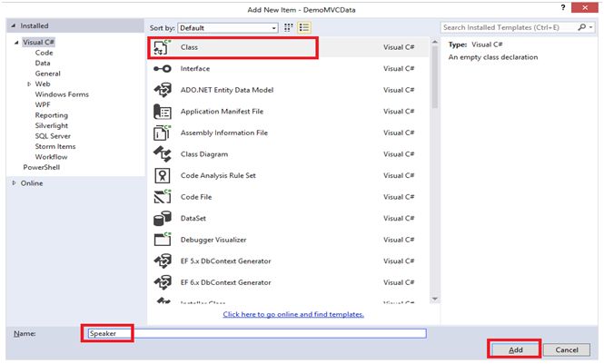The width and height of the screenshot is (604, 364).
Task: Click the Debugger Visualizer icon
Action: pyautogui.click(x=163, y=240)
